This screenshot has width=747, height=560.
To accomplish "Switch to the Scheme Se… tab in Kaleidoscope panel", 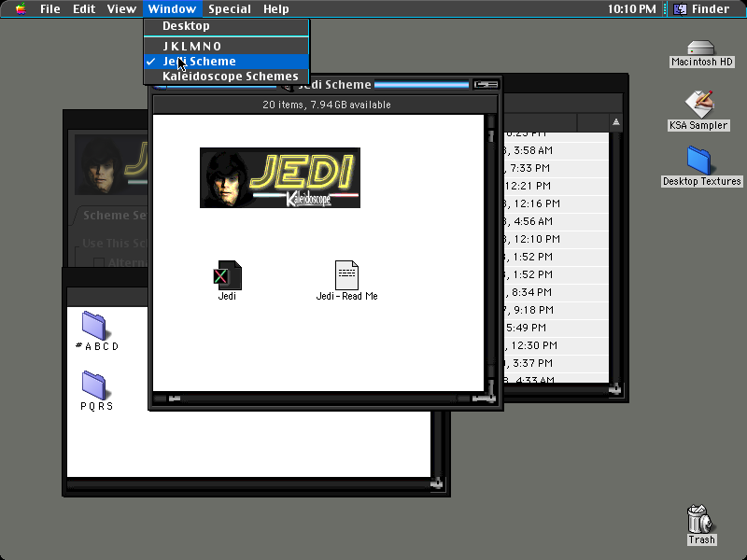I will pos(112,216).
